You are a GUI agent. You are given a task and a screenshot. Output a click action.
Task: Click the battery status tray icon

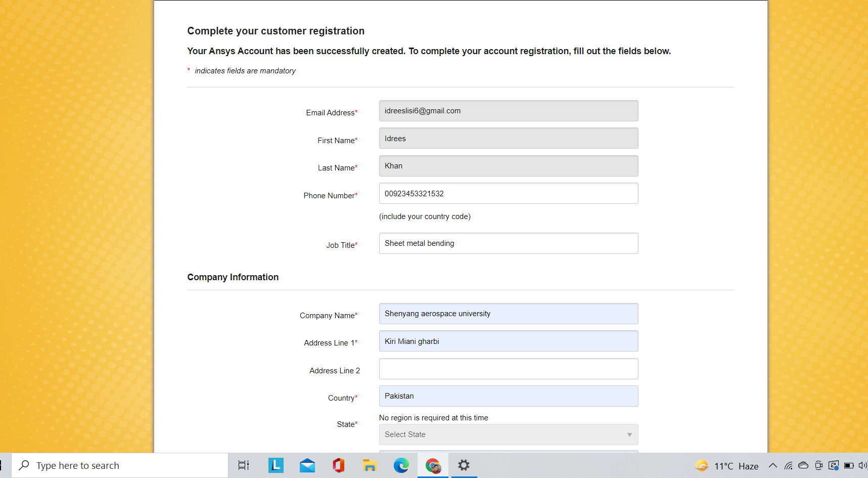pyautogui.click(x=849, y=465)
